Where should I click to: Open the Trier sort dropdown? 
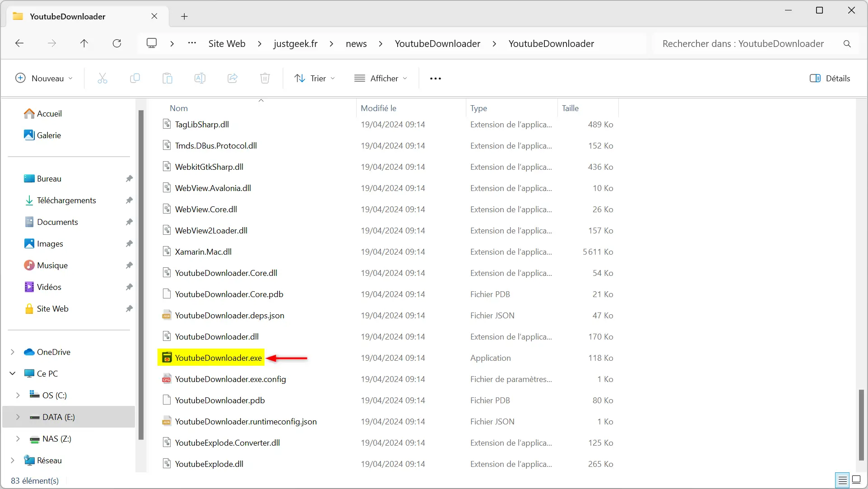[315, 79]
